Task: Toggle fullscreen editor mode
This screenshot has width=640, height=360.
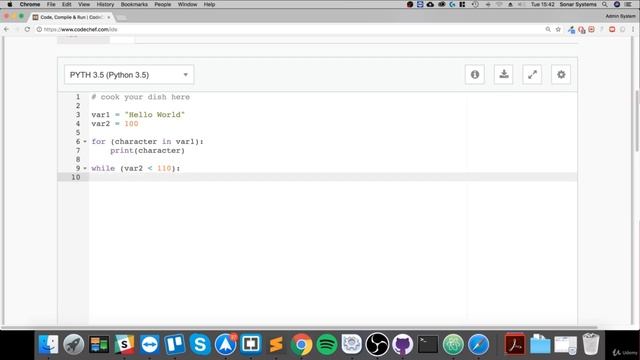Action: 532,75
